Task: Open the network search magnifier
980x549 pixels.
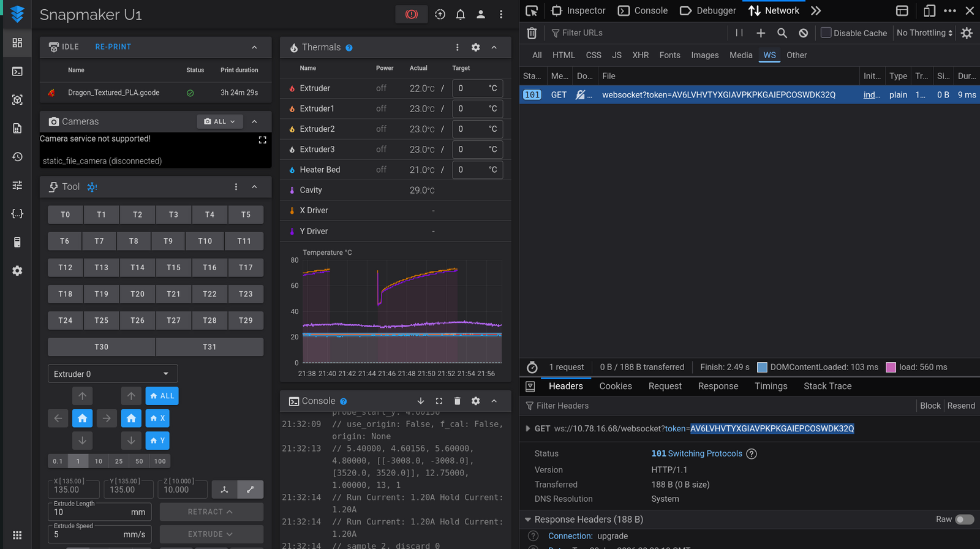Action: 782,33
